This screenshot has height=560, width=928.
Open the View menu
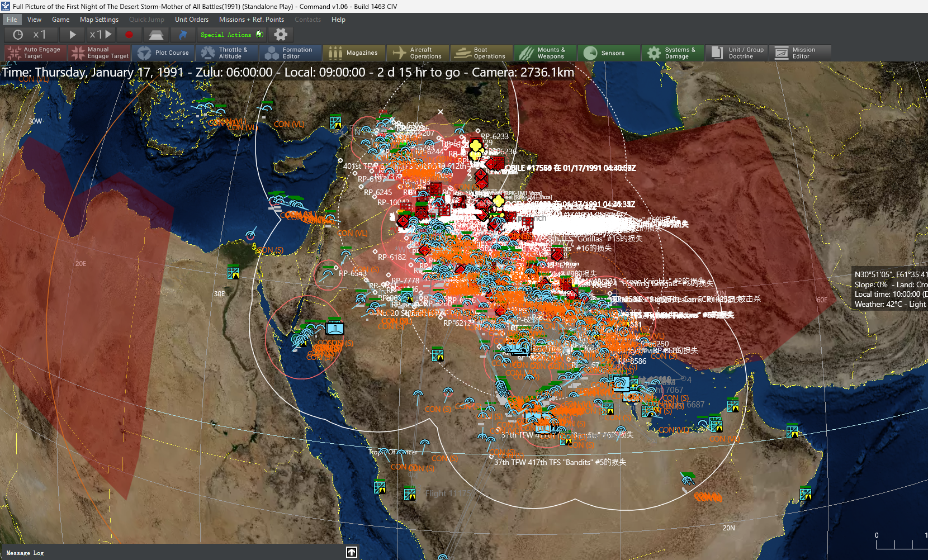click(35, 20)
